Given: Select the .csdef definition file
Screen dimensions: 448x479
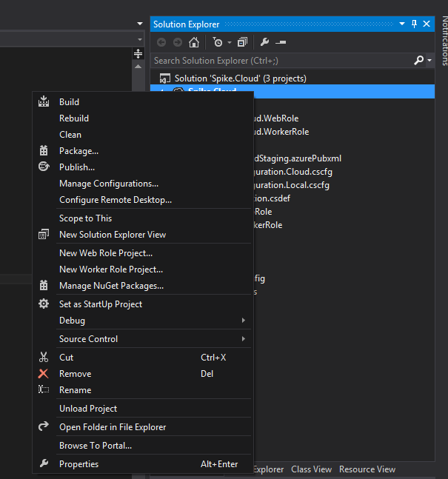Looking at the screenshot, I should (273, 198).
